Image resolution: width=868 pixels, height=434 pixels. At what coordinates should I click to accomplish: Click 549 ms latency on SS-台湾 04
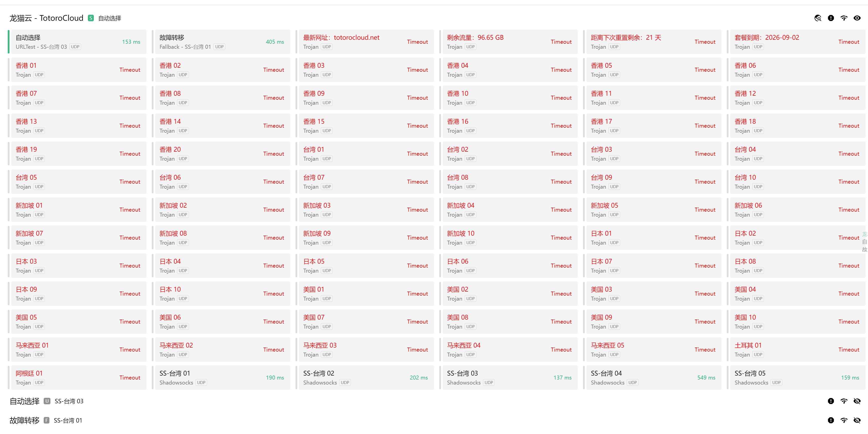706,378
